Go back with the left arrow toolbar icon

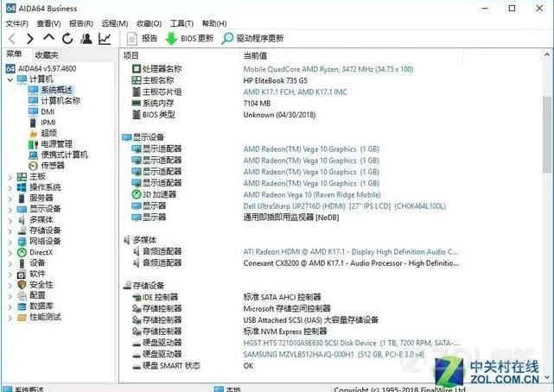12,39
